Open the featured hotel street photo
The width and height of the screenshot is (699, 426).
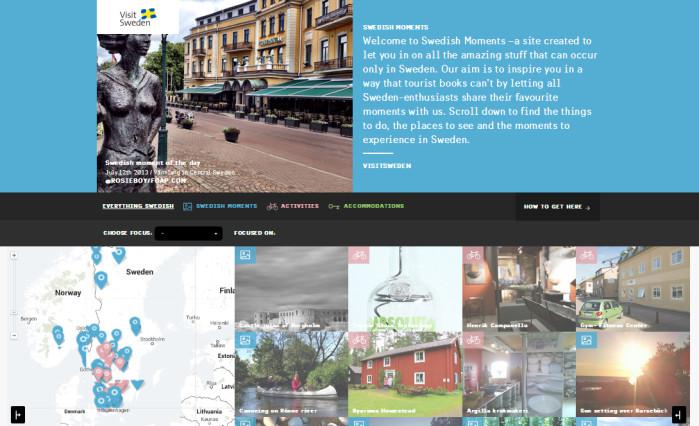click(x=225, y=96)
